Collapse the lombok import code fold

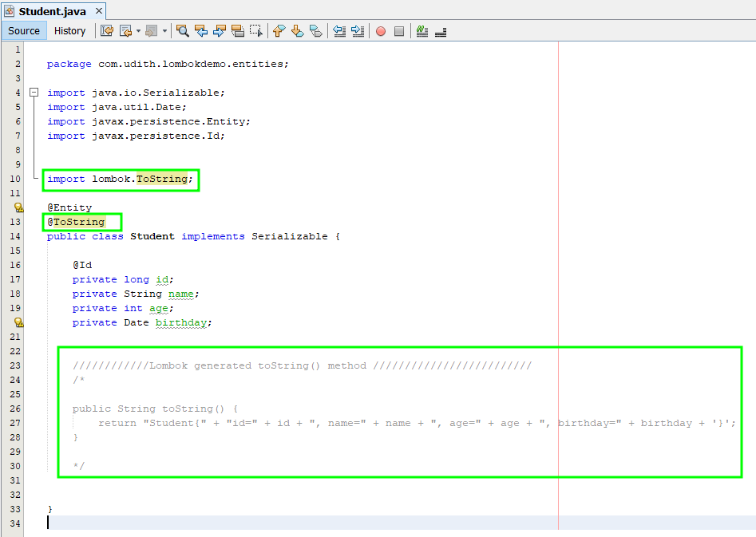click(x=34, y=179)
